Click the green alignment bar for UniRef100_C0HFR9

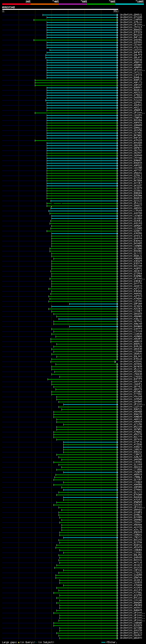point(76,20)
